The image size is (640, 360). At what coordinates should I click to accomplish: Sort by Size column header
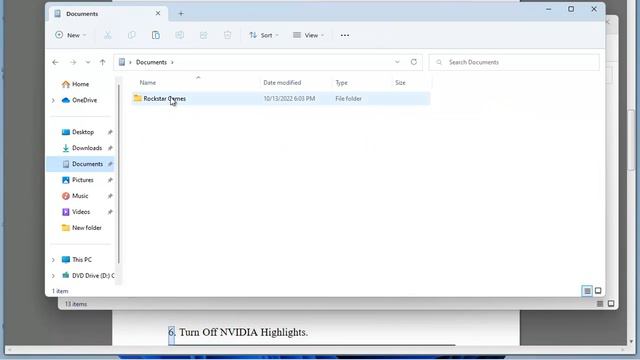tap(400, 82)
